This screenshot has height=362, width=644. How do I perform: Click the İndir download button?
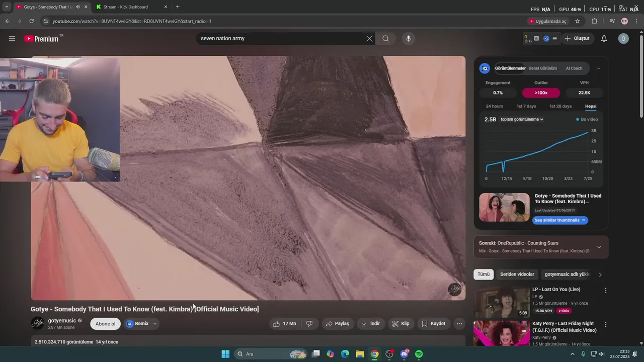pyautogui.click(x=371, y=324)
